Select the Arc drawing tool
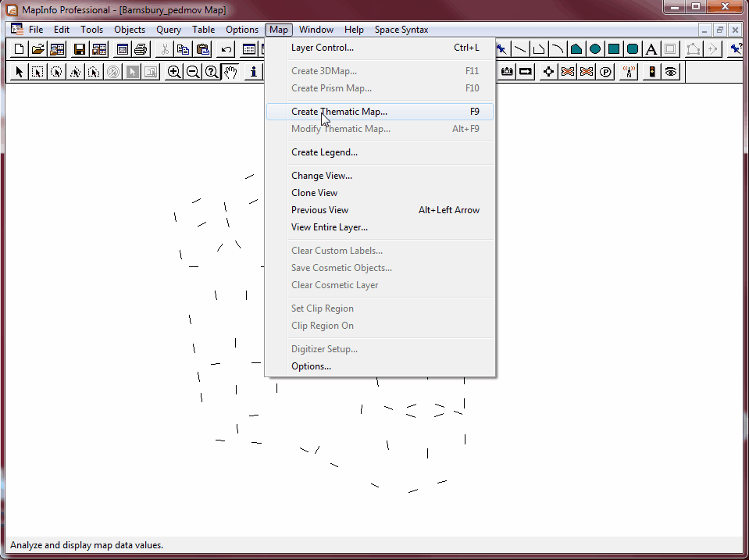The height and width of the screenshot is (560, 749). coord(558,48)
